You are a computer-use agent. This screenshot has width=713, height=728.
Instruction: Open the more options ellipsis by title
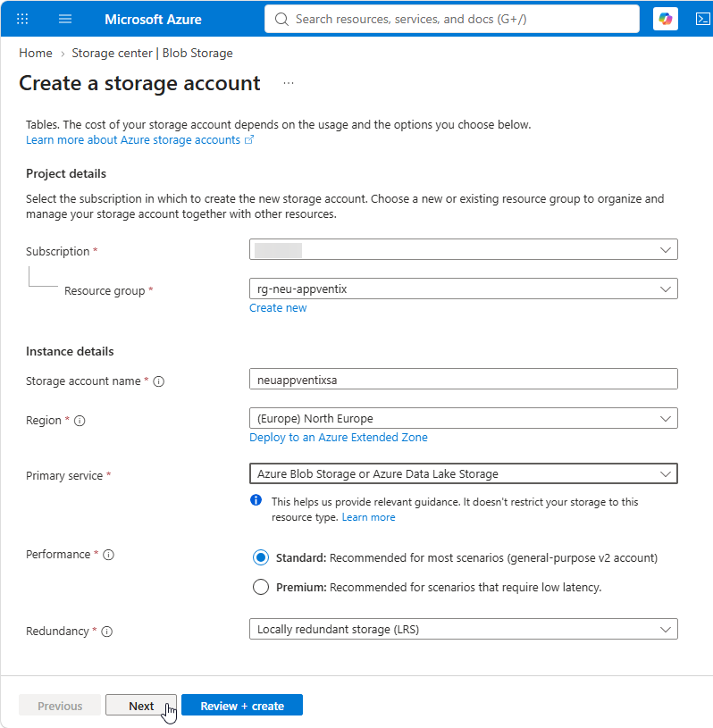[x=289, y=83]
